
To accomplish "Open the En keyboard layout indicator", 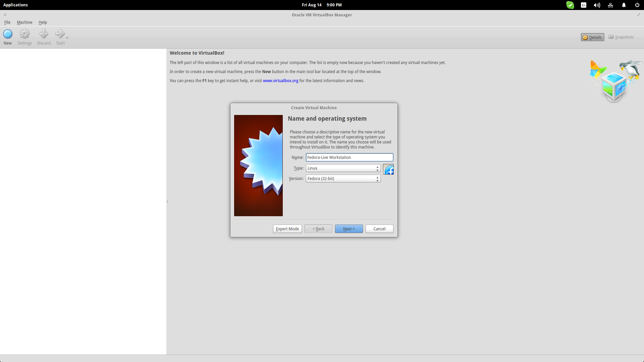I will click(584, 5).
